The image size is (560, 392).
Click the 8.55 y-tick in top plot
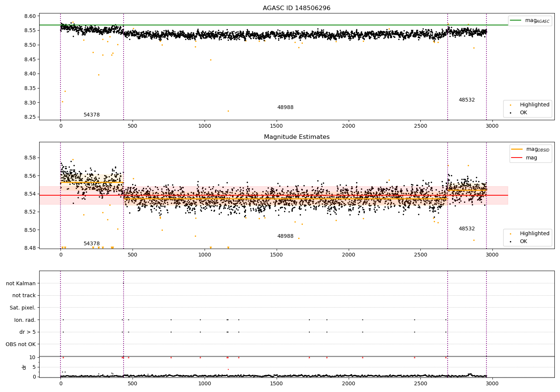[30, 30]
